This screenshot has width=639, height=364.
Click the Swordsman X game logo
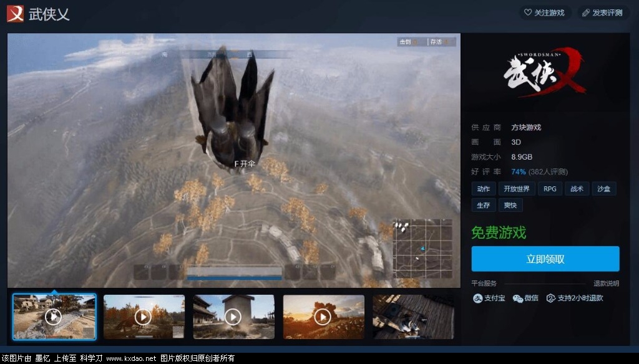click(x=545, y=74)
